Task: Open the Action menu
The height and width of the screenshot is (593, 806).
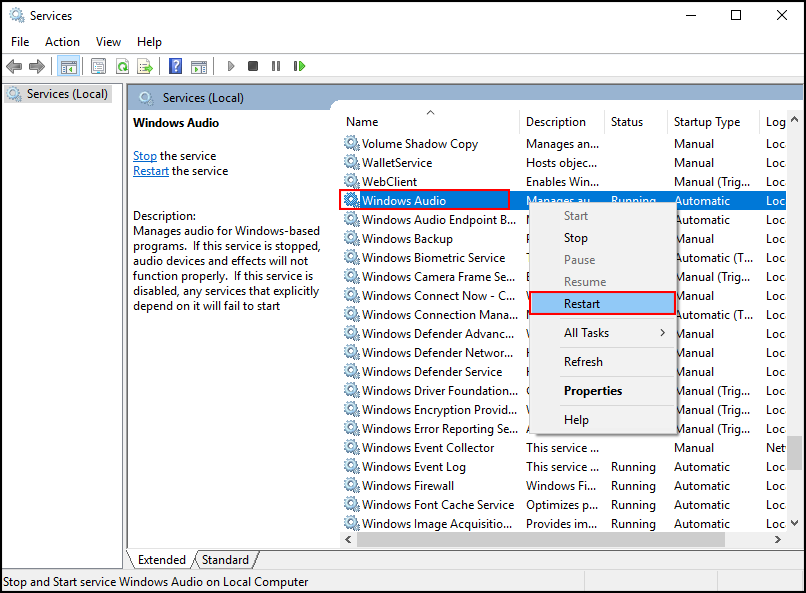Action: click(x=62, y=42)
